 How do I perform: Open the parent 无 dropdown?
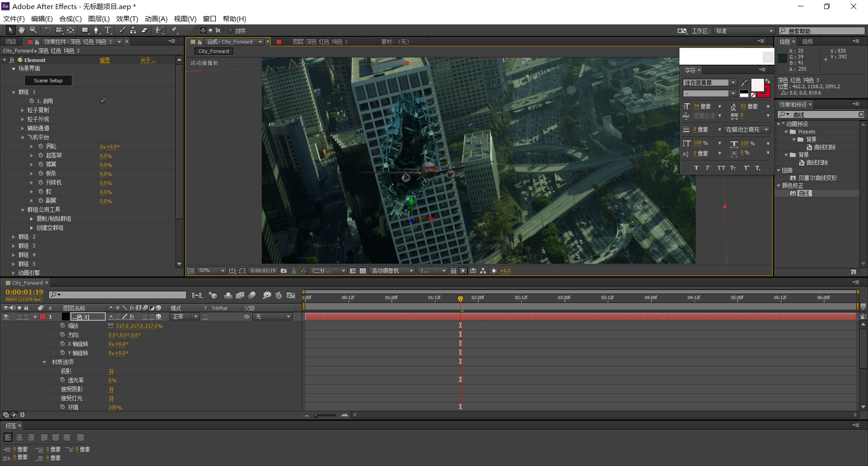point(272,317)
